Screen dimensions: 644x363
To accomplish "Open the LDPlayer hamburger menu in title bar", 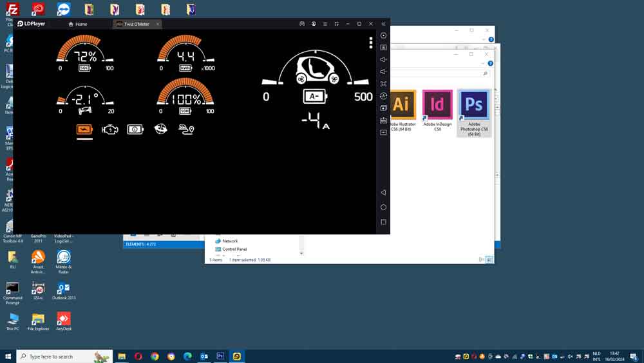I will click(x=325, y=24).
